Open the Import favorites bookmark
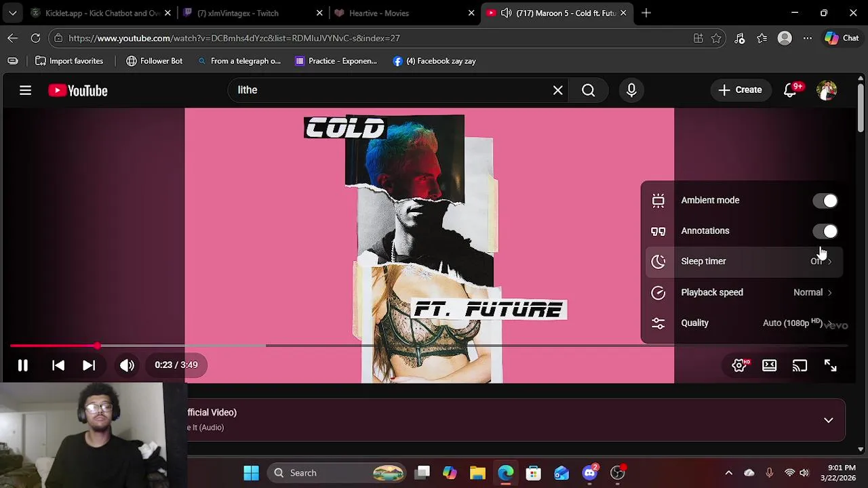Image resolution: width=868 pixels, height=488 pixels. point(69,61)
